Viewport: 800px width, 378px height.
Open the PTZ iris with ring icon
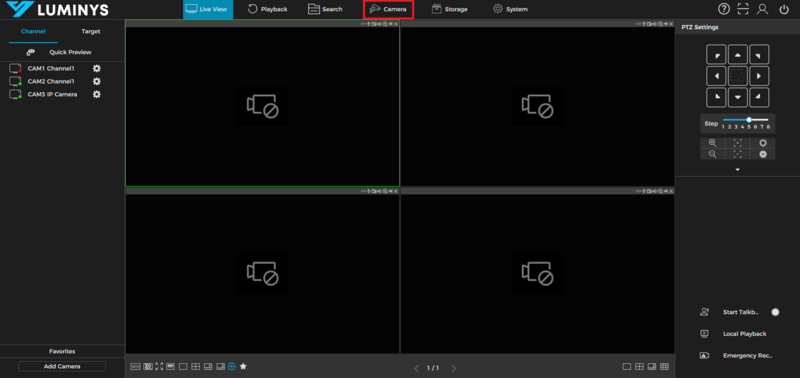[x=763, y=143]
